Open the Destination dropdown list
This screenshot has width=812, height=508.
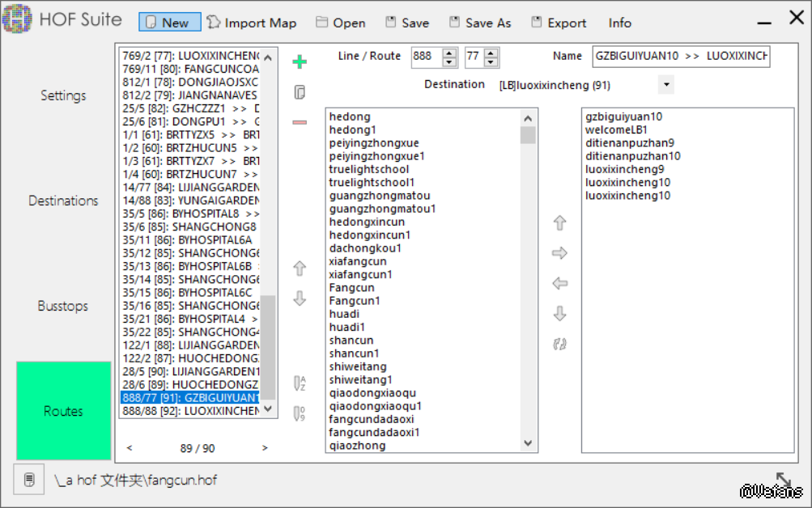[x=665, y=84]
